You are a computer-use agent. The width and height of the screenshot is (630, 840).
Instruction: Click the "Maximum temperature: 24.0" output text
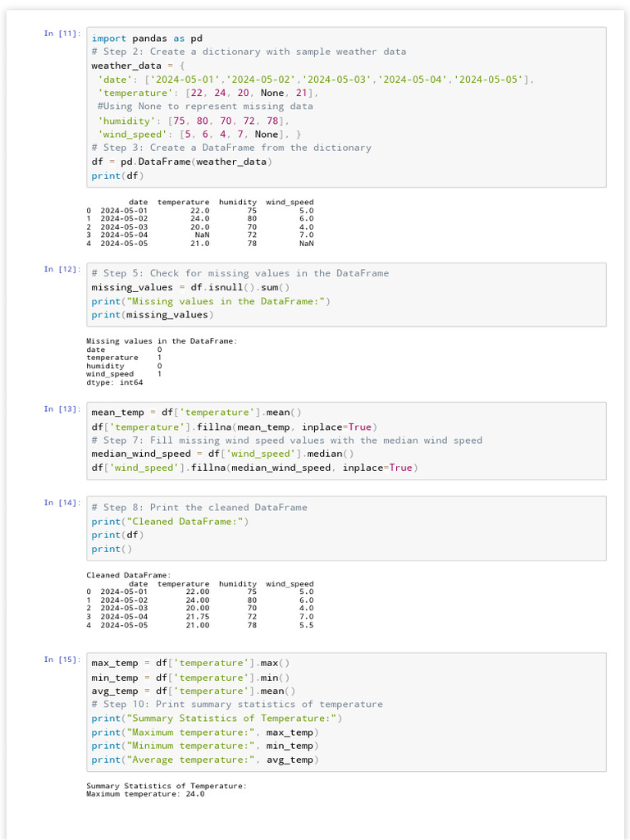click(145, 794)
